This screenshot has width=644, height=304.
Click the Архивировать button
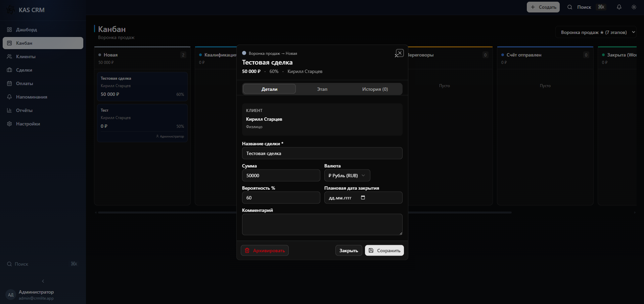[x=265, y=251]
